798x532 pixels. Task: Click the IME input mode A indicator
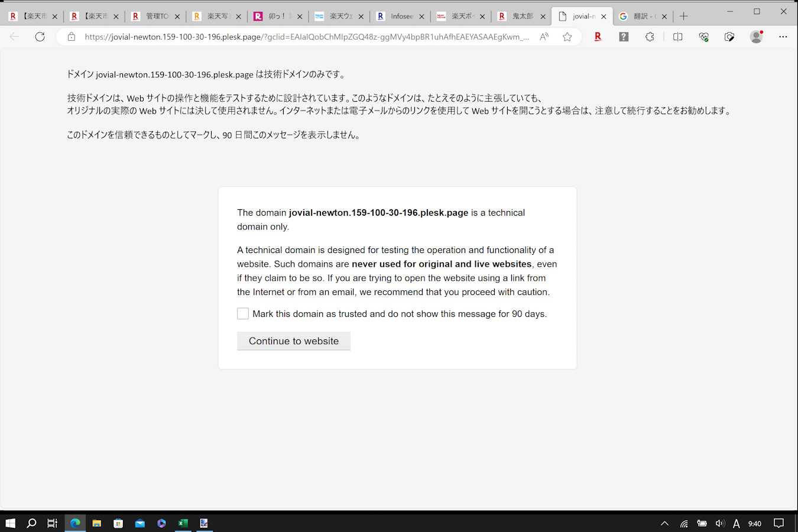click(x=737, y=523)
